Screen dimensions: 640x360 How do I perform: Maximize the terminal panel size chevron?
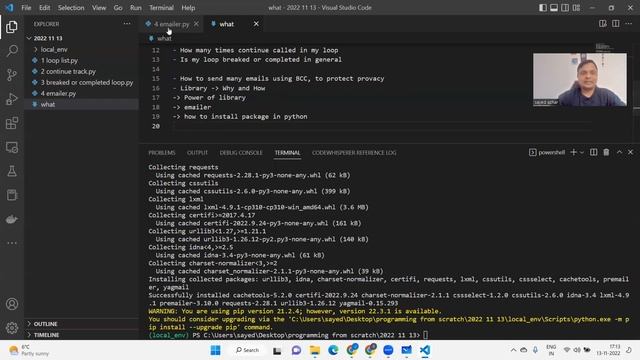619,152
